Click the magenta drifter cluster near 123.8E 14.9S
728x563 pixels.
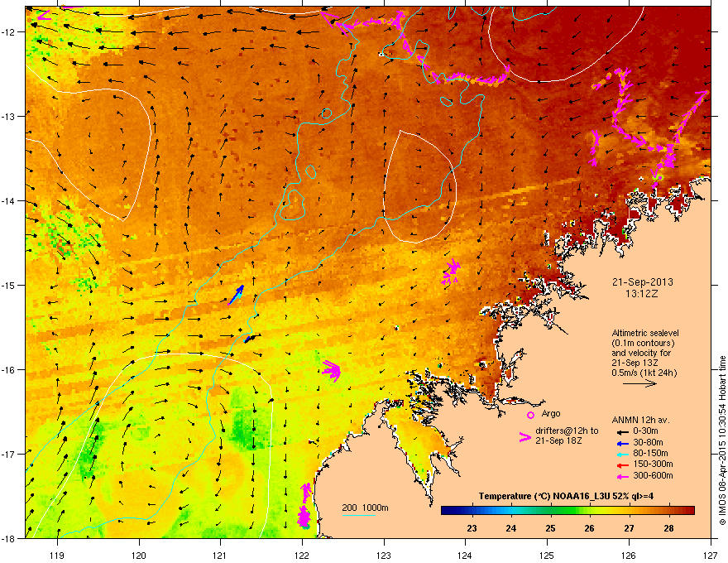(450, 272)
